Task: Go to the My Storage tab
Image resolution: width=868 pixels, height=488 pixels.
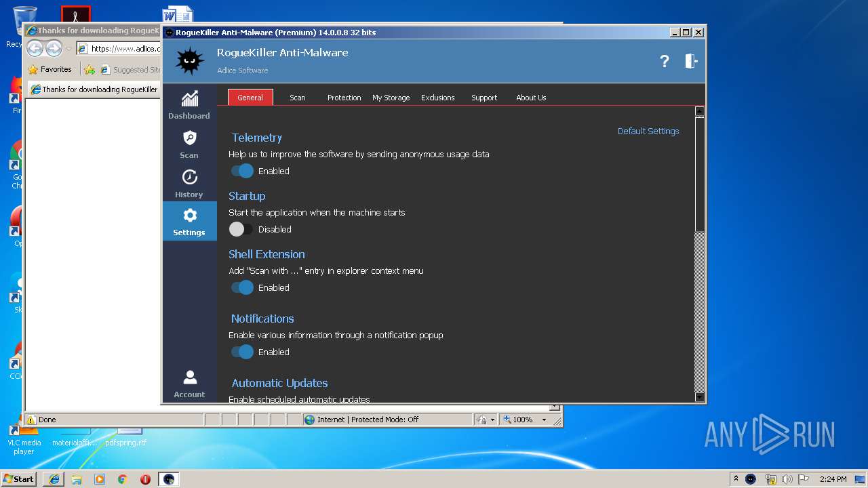Action: click(x=391, y=98)
